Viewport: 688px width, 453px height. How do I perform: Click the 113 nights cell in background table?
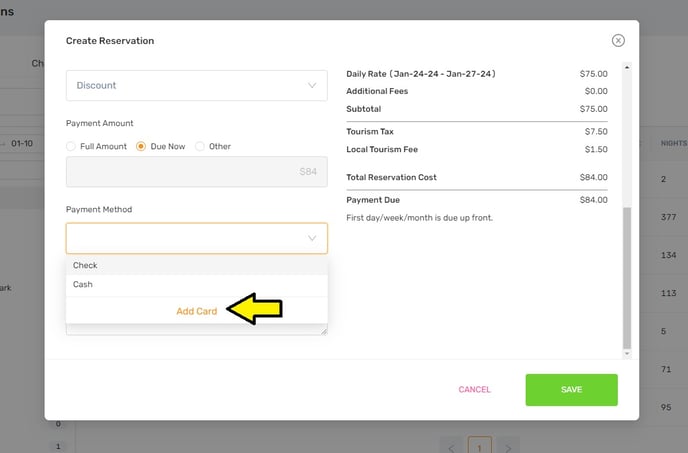pos(668,293)
